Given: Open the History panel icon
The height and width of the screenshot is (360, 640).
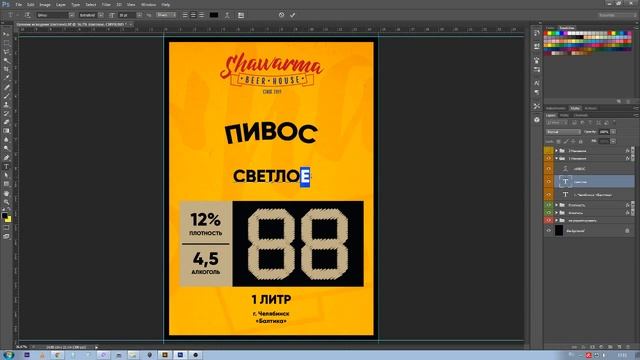Looking at the screenshot, I should (x=537, y=33).
